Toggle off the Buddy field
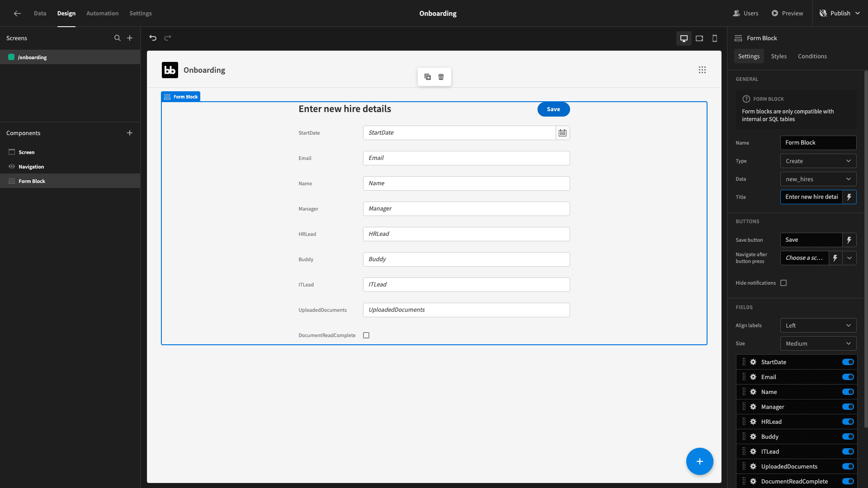This screenshot has width=868, height=488. pos(848,437)
